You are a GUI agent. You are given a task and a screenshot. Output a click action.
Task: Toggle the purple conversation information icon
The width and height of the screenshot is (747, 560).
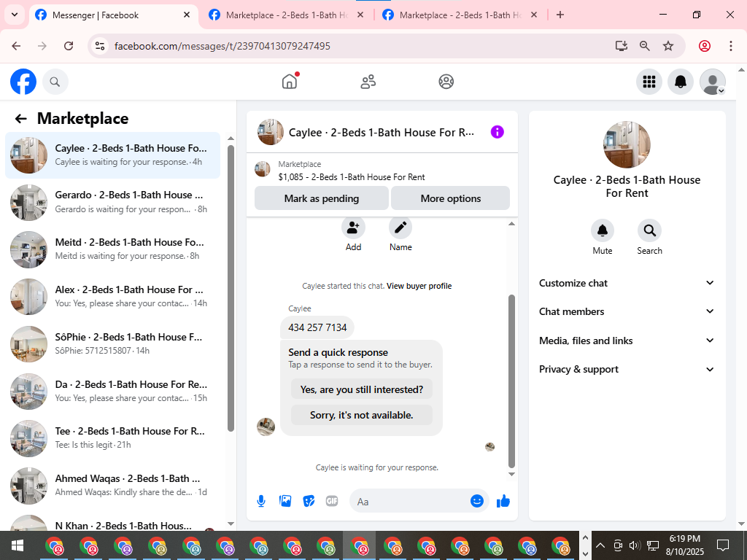point(497,132)
